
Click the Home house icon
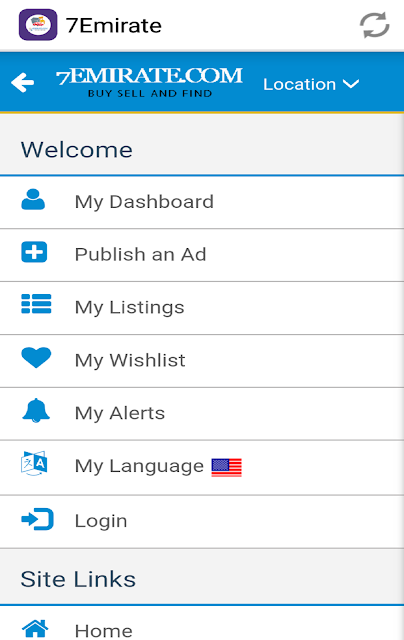click(x=35, y=629)
